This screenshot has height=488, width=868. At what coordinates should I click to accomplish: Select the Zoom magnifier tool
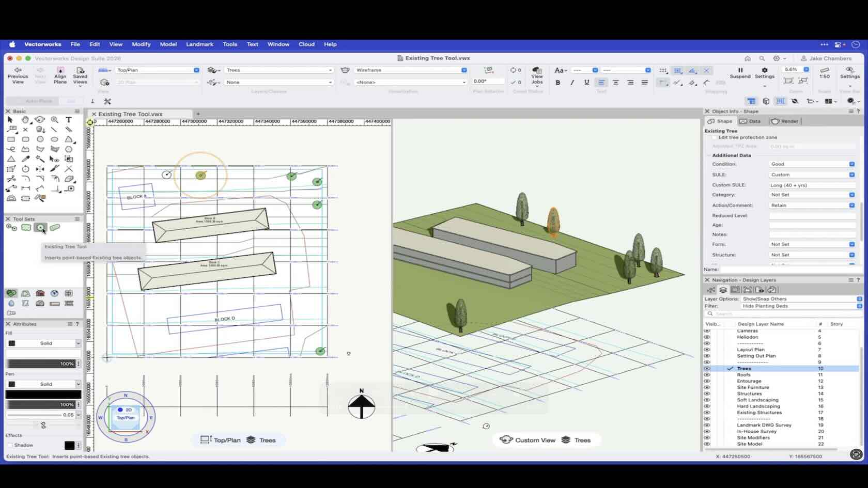(x=54, y=120)
